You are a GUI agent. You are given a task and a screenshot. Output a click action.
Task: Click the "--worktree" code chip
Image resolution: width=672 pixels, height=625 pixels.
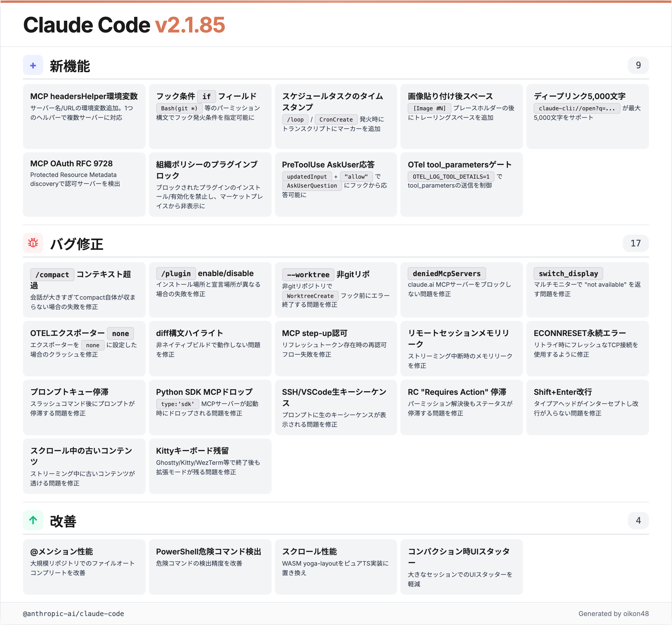coord(308,275)
